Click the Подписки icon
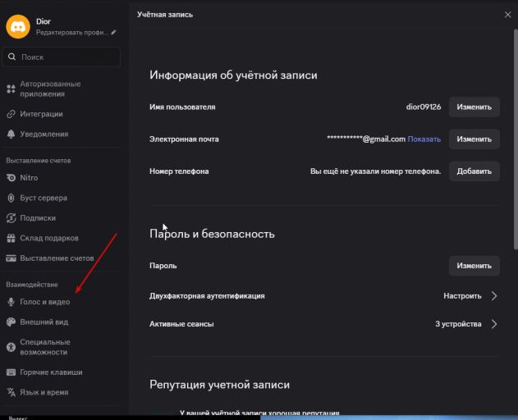This screenshot has width=518, height=420. 11,218
